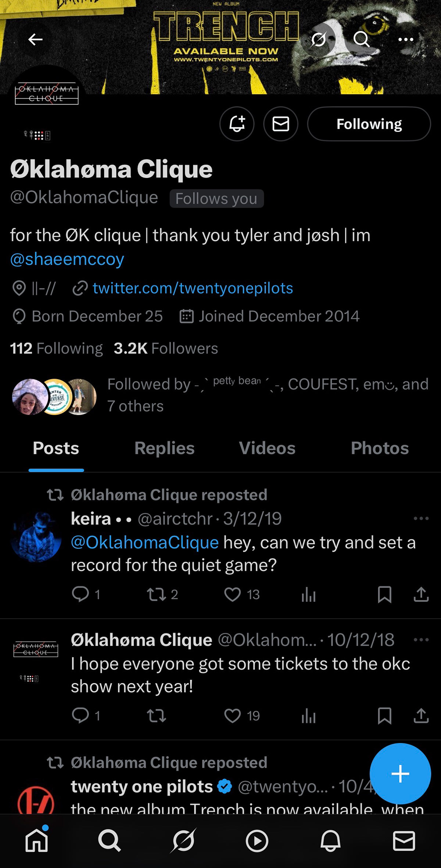Switch to the Replies tab
441x868 pixels.
pyautogui.click(x=164, y=448)
